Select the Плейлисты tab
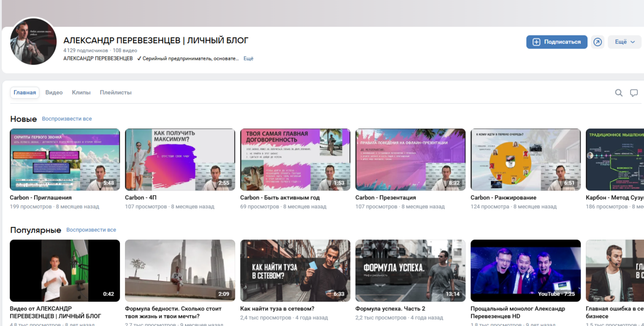Viewport: 644px width, 326px height. click(116, 92)
